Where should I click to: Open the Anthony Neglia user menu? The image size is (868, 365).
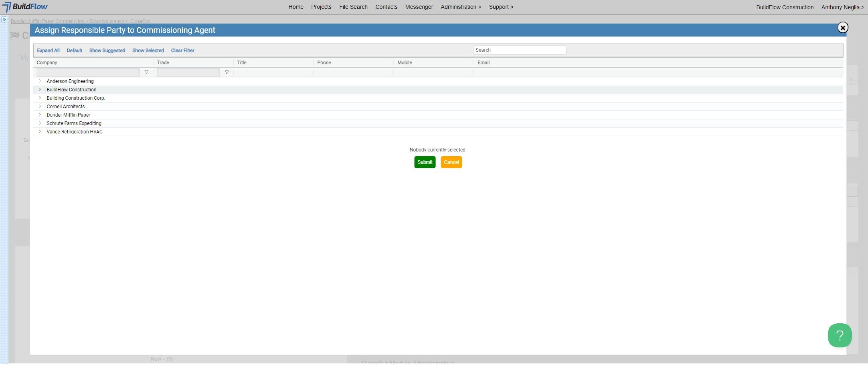842,7
